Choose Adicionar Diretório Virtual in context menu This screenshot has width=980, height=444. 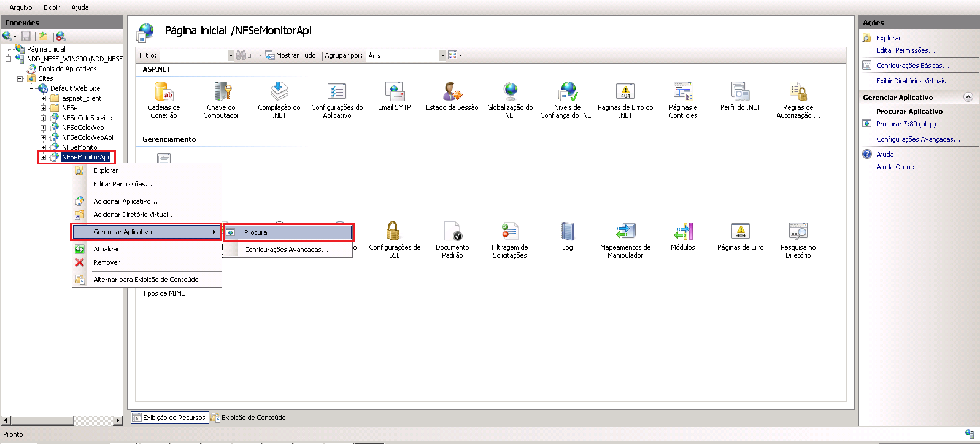coord(147,215)
